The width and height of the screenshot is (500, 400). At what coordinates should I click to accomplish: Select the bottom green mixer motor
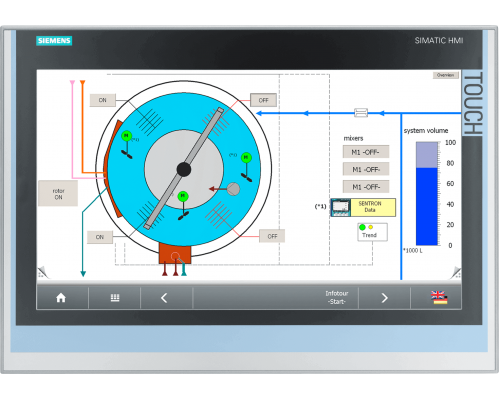click(183, 196)
